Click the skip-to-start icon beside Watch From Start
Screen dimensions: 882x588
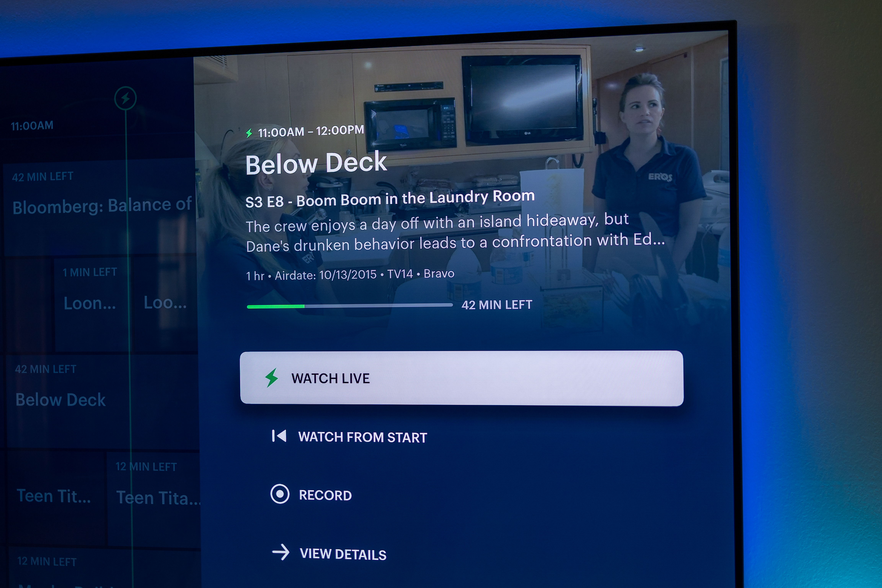click(x=279, y=436)
